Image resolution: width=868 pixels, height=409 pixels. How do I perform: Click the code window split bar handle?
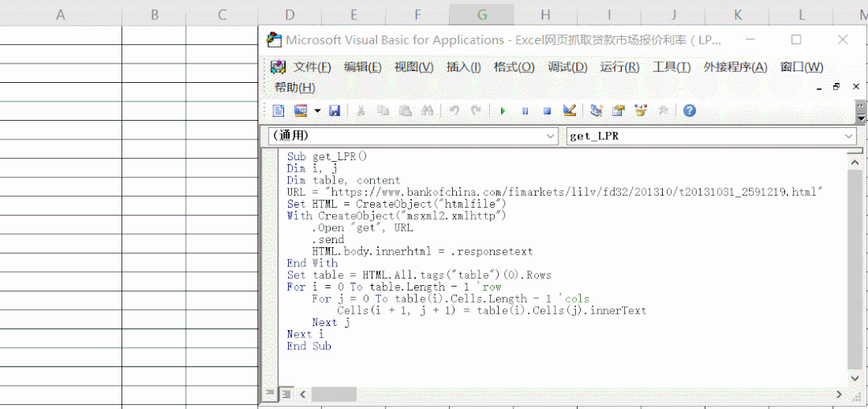pyautogui.click(x=855, y=151)
